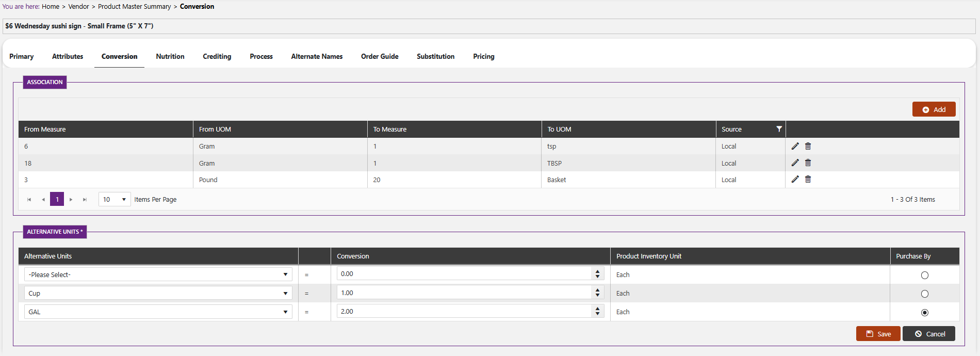This screenshot has width=980, height=356.
Task: Click the Add association button
Action: click(x=934, y=109)
